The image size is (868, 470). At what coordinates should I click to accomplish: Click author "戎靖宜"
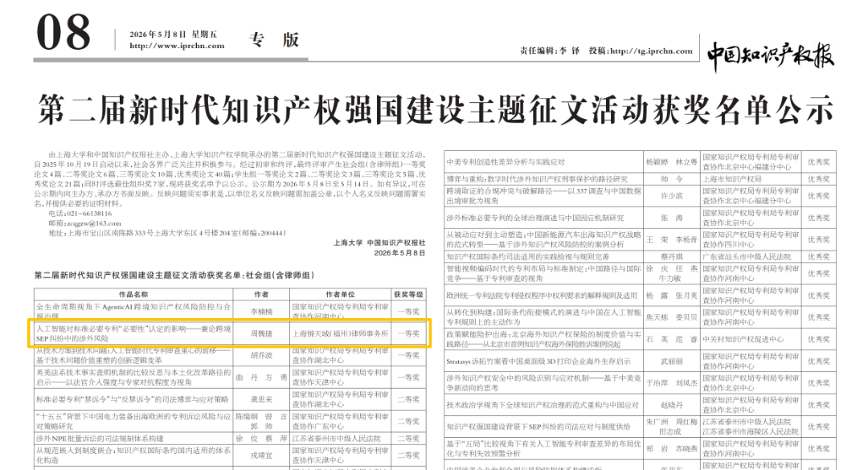261,455
